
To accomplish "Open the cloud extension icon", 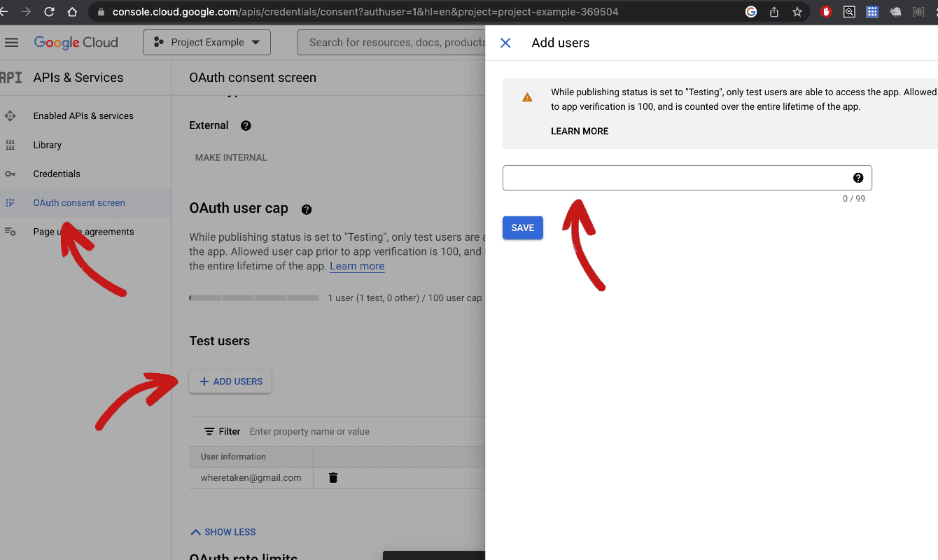I will pos(895,12).
